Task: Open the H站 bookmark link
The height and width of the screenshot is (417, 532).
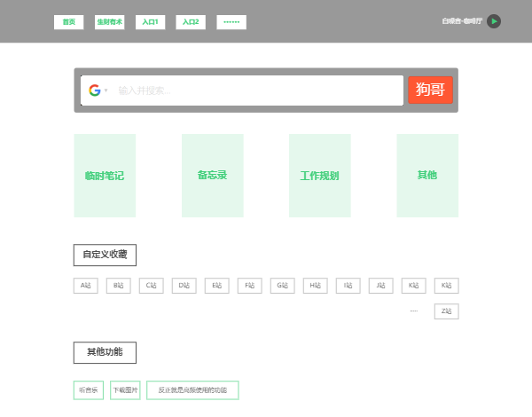Action: point(315,286)
